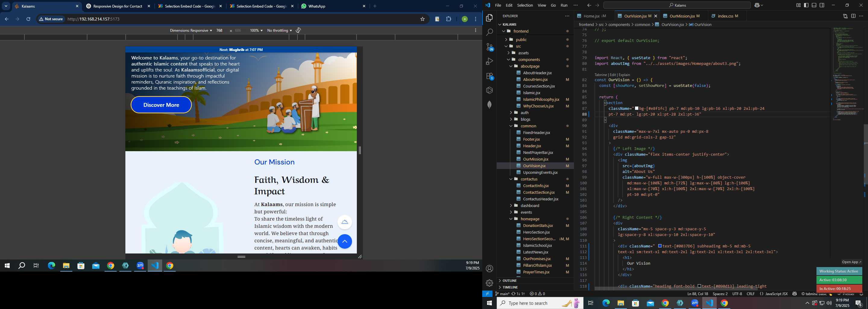Click the #e8f1fc color swatch on line 87
The image size is (868, 309).
(637, 109)
